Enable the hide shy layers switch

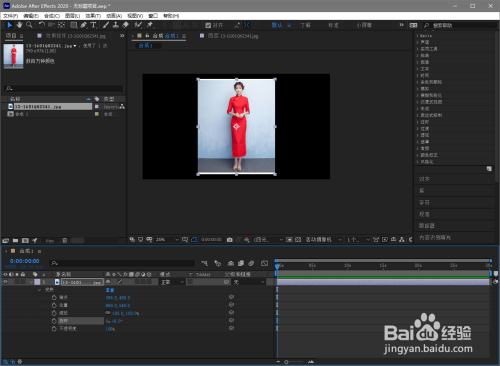[x=231, y=263]
